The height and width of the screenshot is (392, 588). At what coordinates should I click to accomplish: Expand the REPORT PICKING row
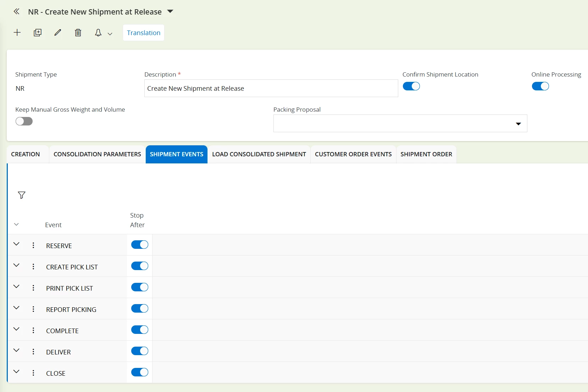(x=16, y=308)
